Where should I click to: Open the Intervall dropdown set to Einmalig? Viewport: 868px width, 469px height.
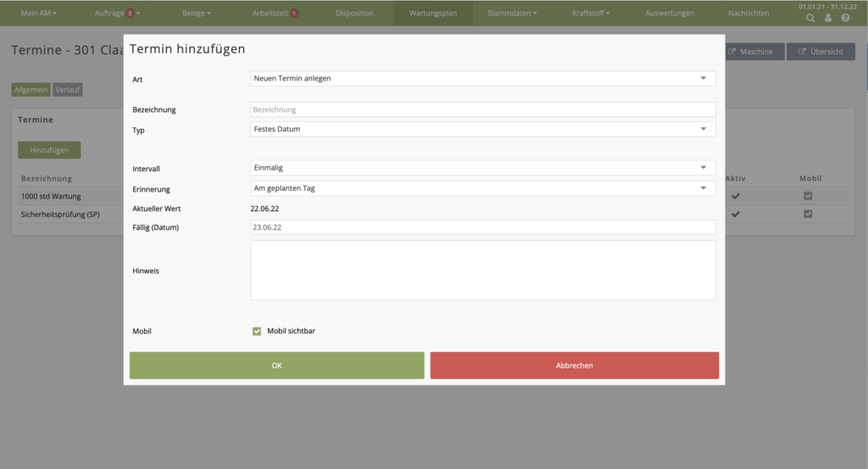482,168
